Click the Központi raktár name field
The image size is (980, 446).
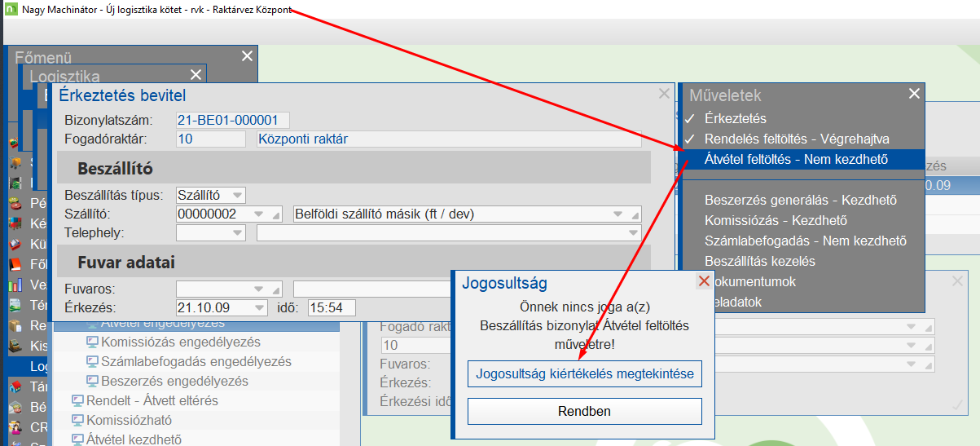click(448, 139)
